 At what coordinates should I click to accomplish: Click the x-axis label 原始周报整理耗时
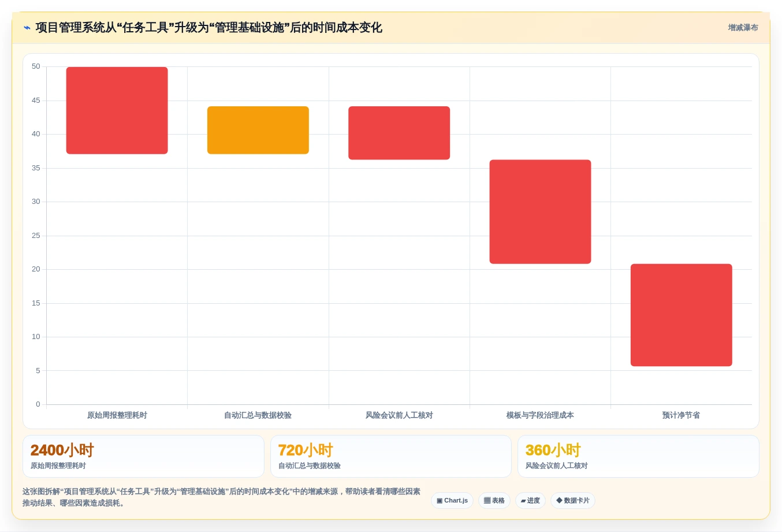coord(117,415)
